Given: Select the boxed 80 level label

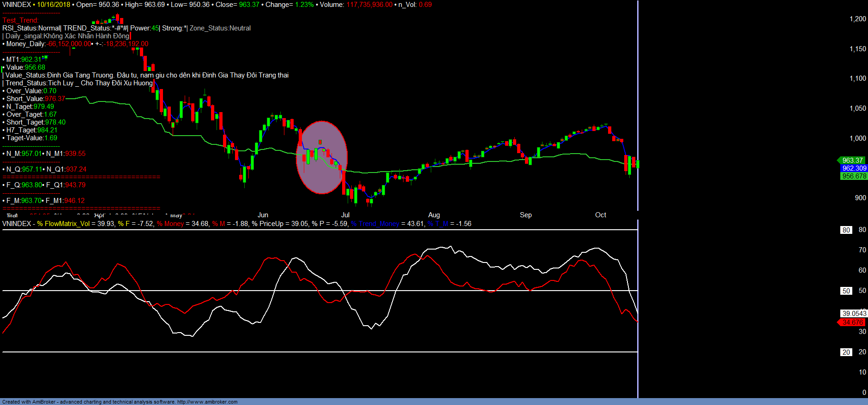Looking at the screenshot, I should [846, 230].
